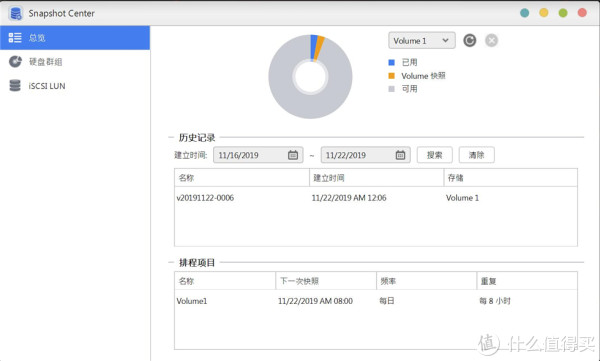Collapse the 历史记录 section

[171, 137]
